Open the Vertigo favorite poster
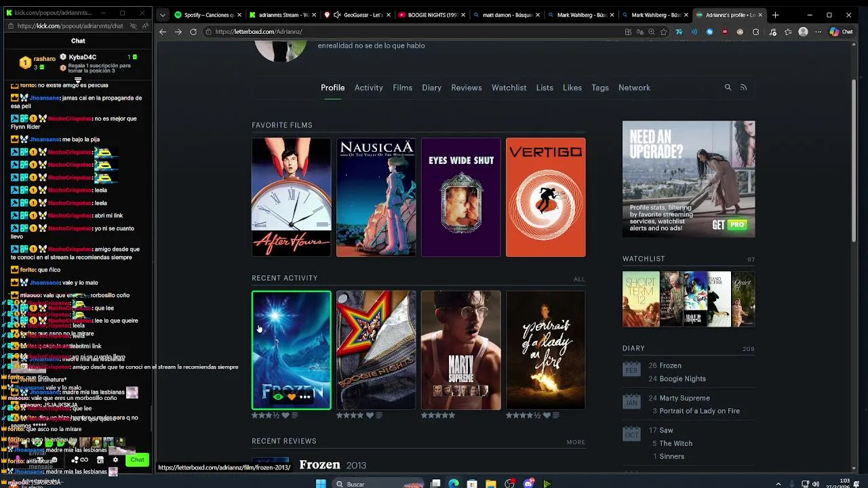 click(x=546, y=197)
